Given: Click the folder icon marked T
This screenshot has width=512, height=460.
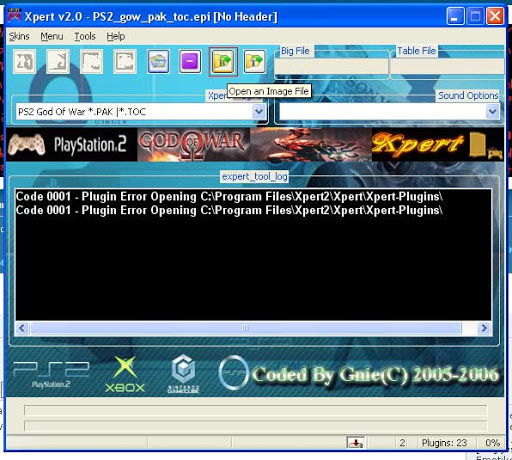Looking at the screenshot, I should [x=255, y=62].
